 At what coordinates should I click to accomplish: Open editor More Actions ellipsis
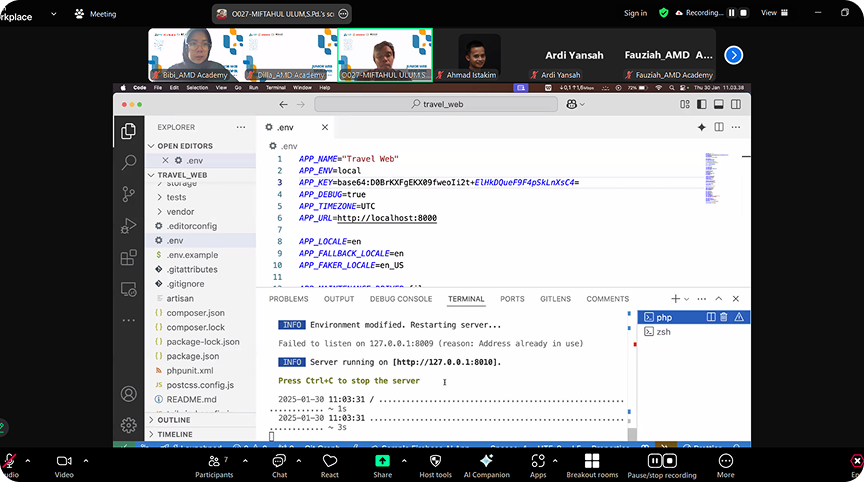[x=736, y=127]
